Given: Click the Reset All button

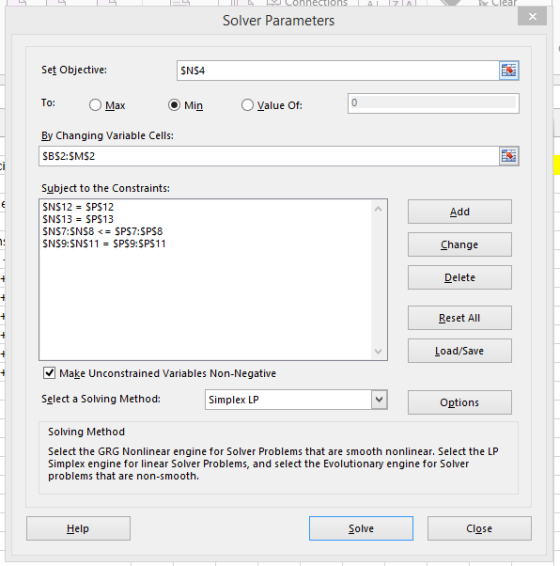Looking at the screenshot, I should pos(460,318).
